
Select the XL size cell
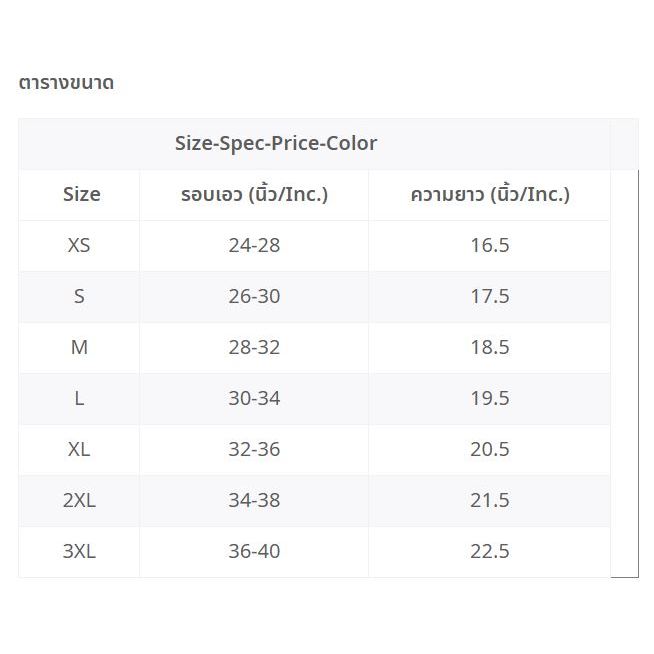click(x=79, y=449)
